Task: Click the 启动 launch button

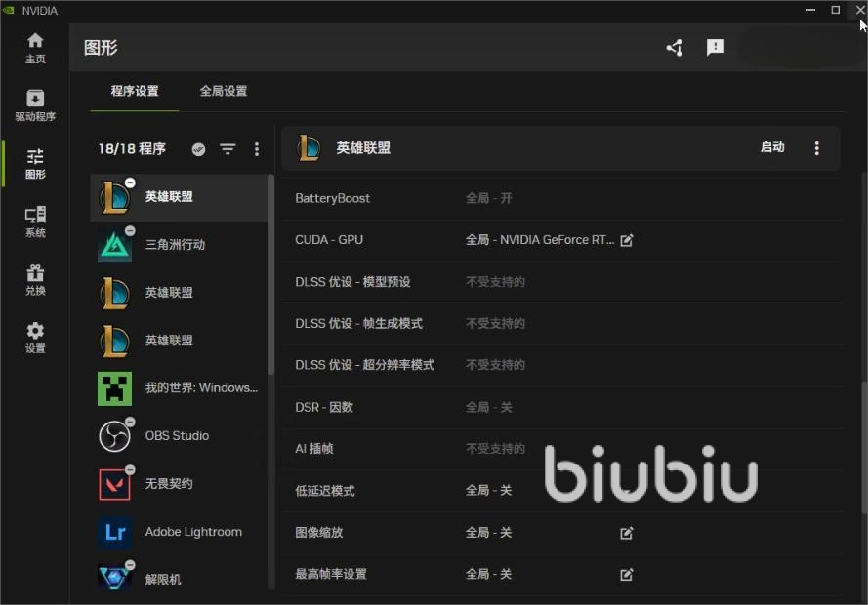Action: coord(772,147)
